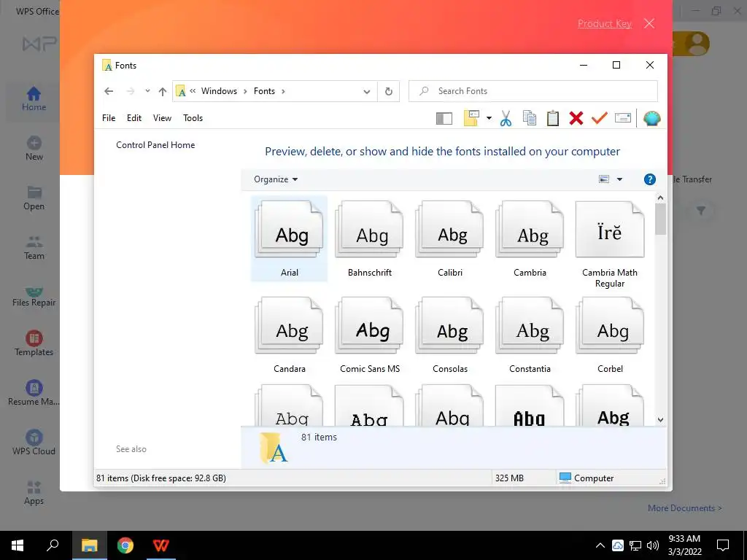Open the Organize dropdown menu
The image size is (747, 560).
click(275, 179)
